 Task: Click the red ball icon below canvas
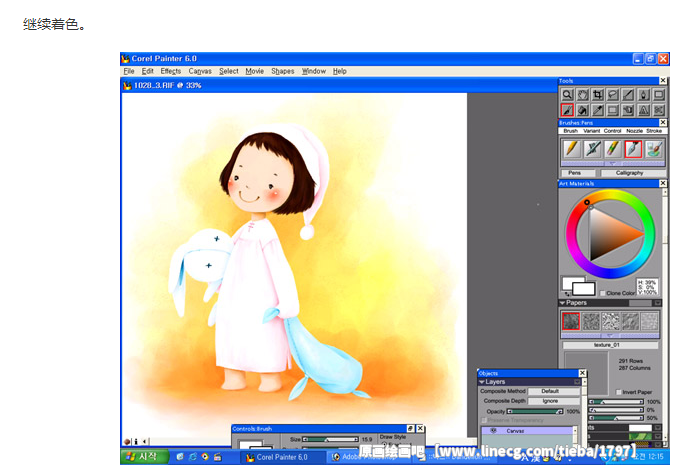click(127, 442)
